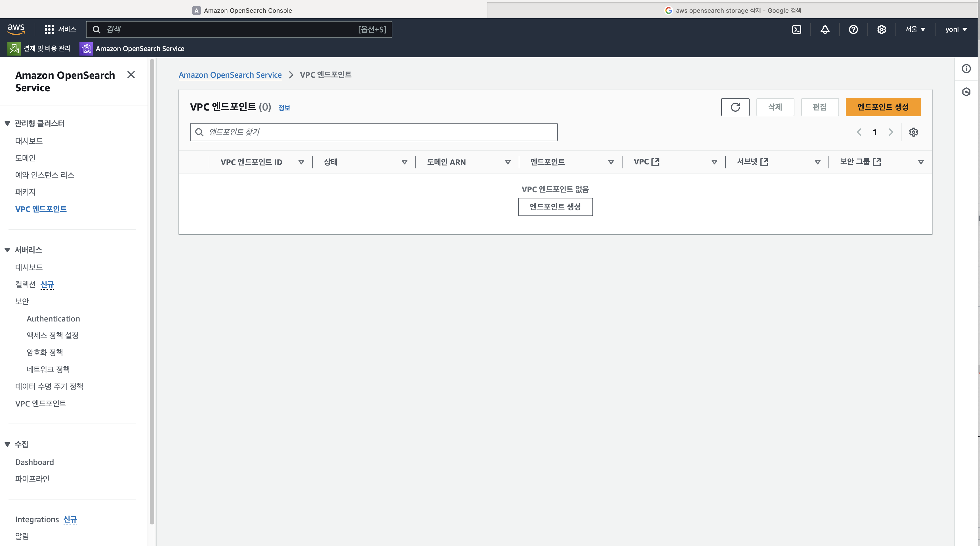
Task: Open 패키지 in side navigation
Action: tap(26, 192)
